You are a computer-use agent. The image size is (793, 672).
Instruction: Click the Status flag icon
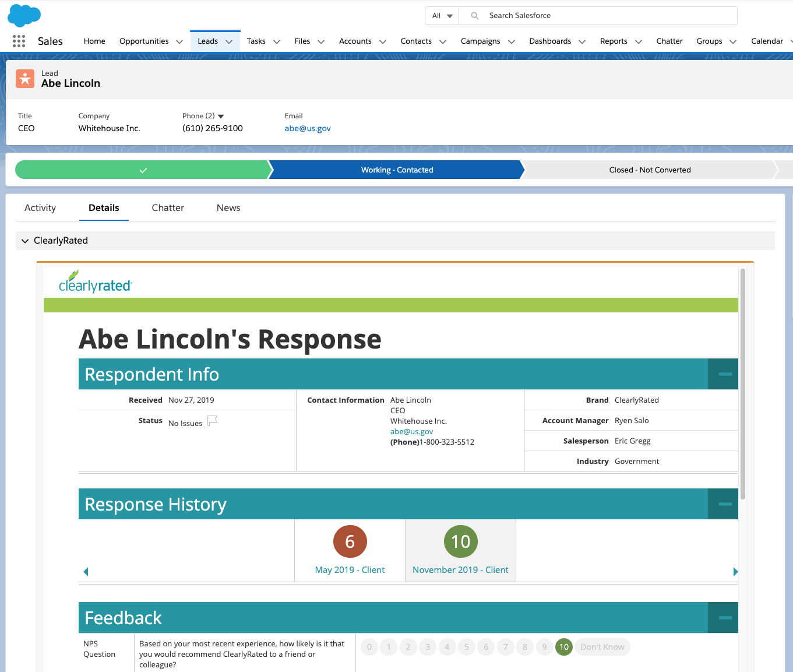212,421
